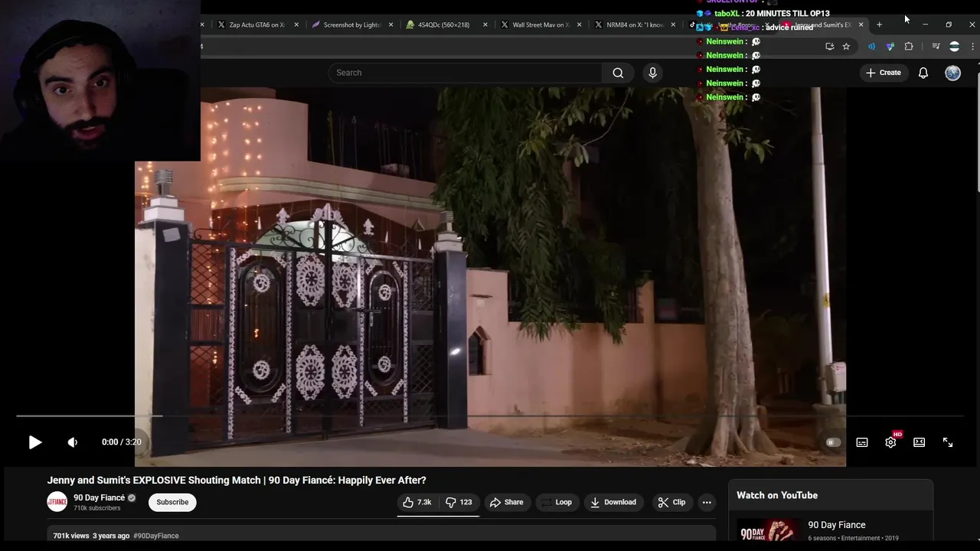Like the video with the thumbs-up 7.3k
This screenshot has width=980, height=551.
click(417, 502)
